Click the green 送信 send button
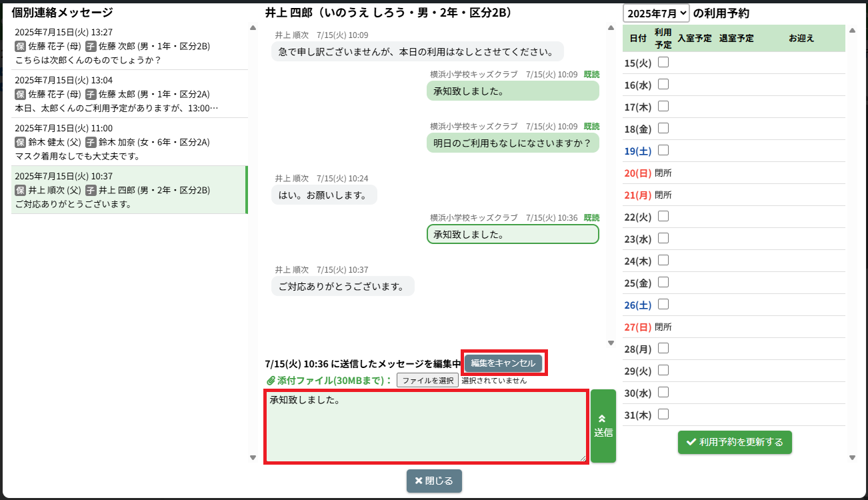The image size is (868, 500). 603,426
